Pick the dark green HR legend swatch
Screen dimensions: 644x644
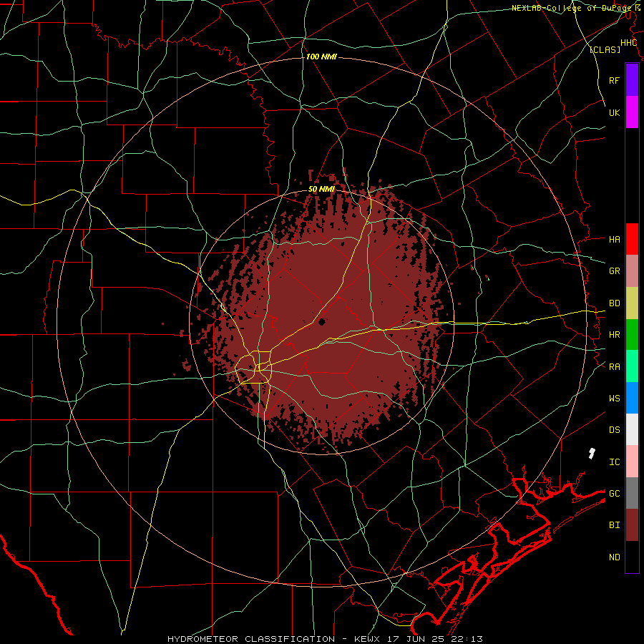tap(632, 335)
